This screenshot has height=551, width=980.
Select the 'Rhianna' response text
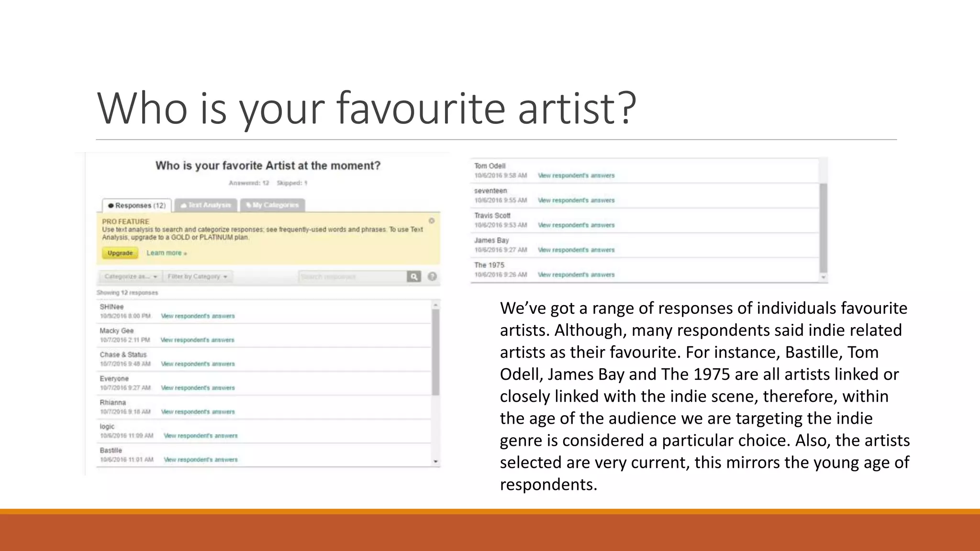[112, 402]
